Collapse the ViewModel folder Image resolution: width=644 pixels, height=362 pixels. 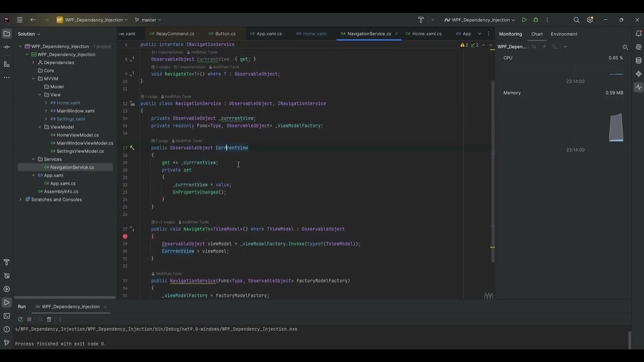point(40,127)
